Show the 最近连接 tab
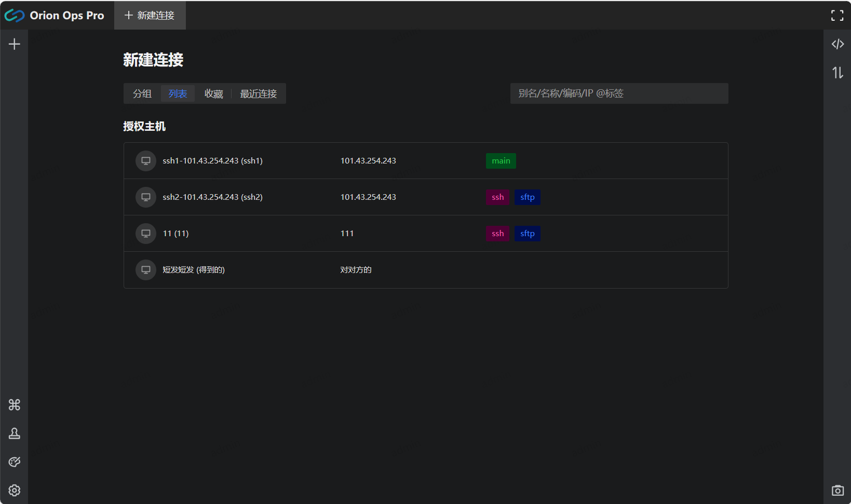Viewport: 851px width, 504px height. pyautogui.click(x=258, y=93)
